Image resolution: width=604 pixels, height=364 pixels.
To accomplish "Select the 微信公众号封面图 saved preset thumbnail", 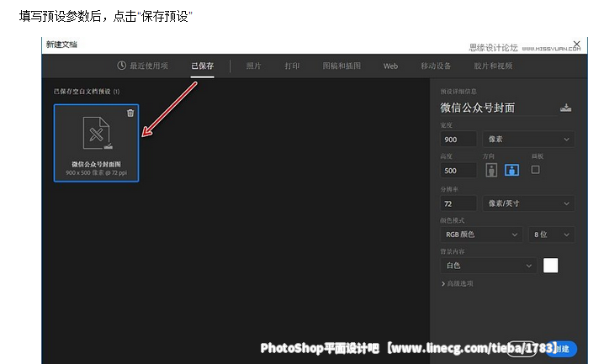I will 96,143.
